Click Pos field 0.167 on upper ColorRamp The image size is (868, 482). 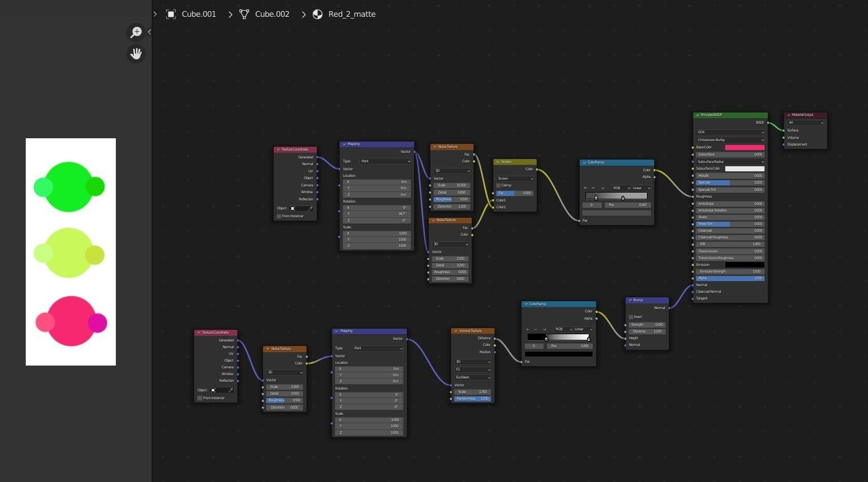coord(627,205)
